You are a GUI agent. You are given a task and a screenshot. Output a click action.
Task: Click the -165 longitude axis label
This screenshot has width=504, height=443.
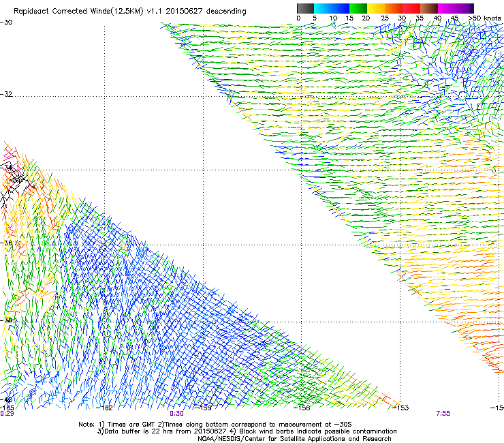(x=7, y=408)
